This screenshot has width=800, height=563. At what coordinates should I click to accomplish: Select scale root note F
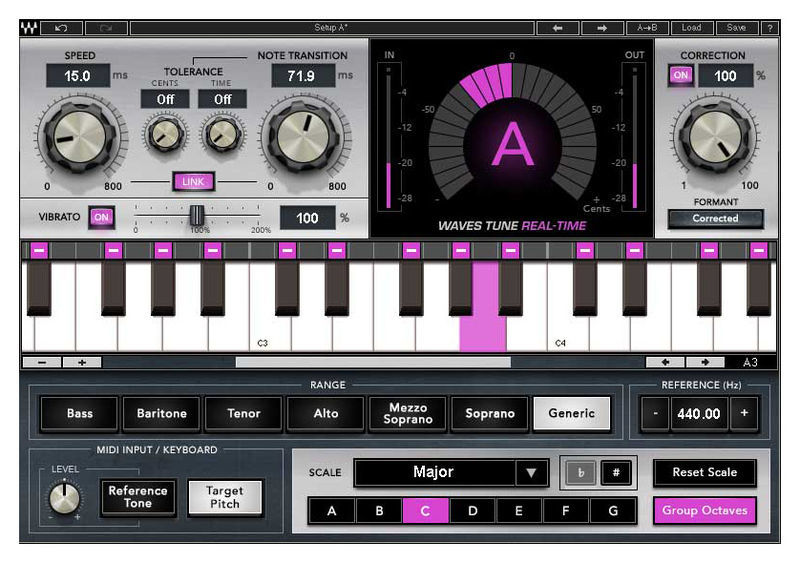click(566, 511)
